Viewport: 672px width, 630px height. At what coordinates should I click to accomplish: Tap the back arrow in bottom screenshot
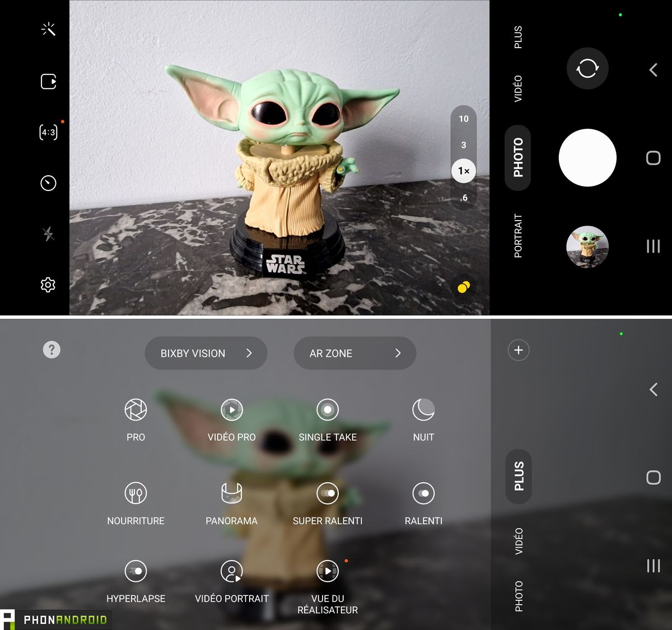653,389
